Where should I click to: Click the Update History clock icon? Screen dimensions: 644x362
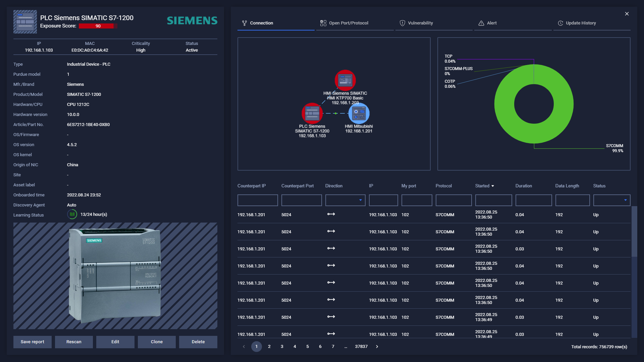pos(560,23)
